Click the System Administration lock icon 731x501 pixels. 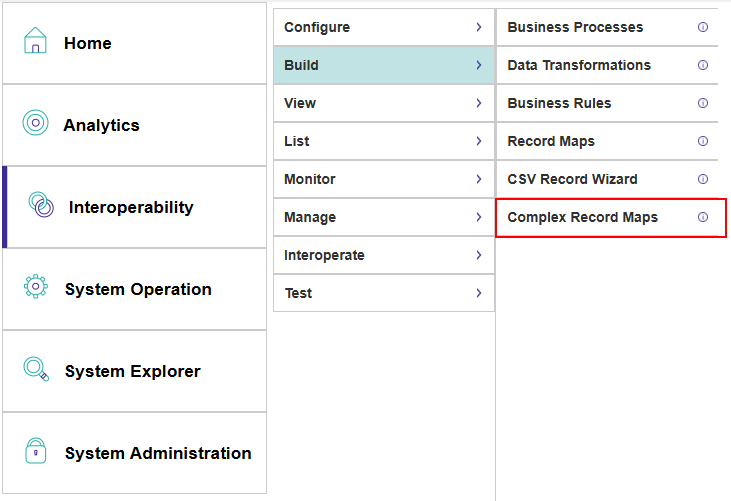tap(35, 451)
